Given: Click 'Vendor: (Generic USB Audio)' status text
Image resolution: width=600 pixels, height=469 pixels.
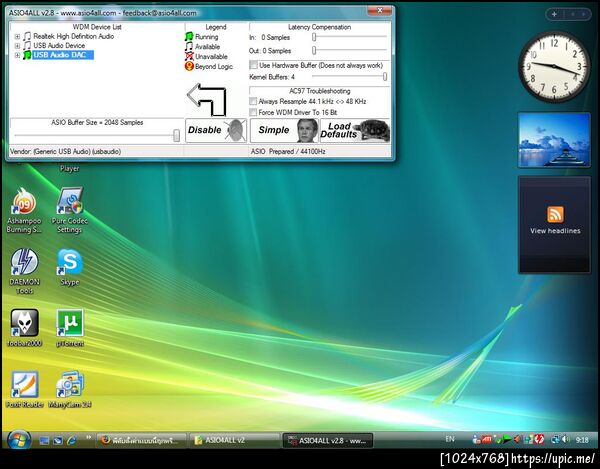Looking at the screenshot, I should (x=65, y=151).
